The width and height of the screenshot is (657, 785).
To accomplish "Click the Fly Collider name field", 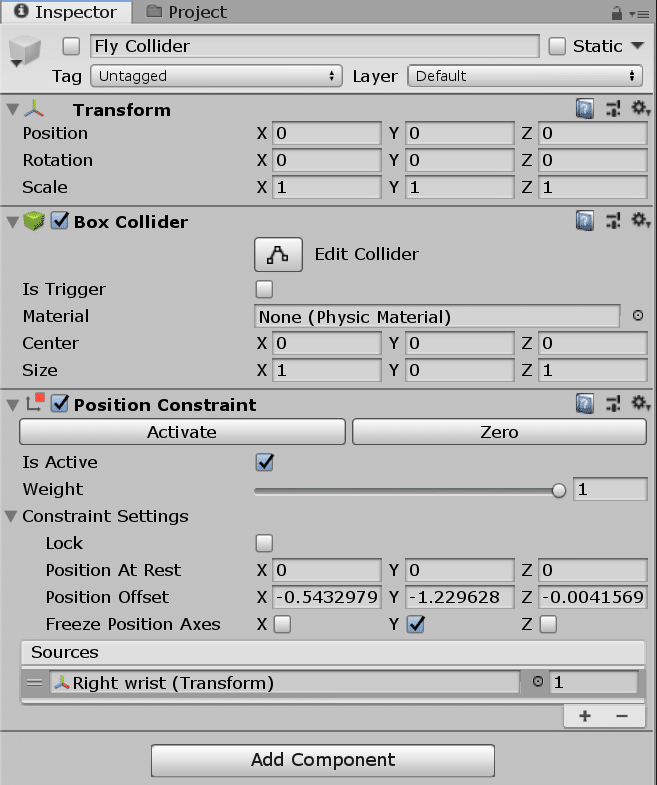I will (x=315, y=46).
